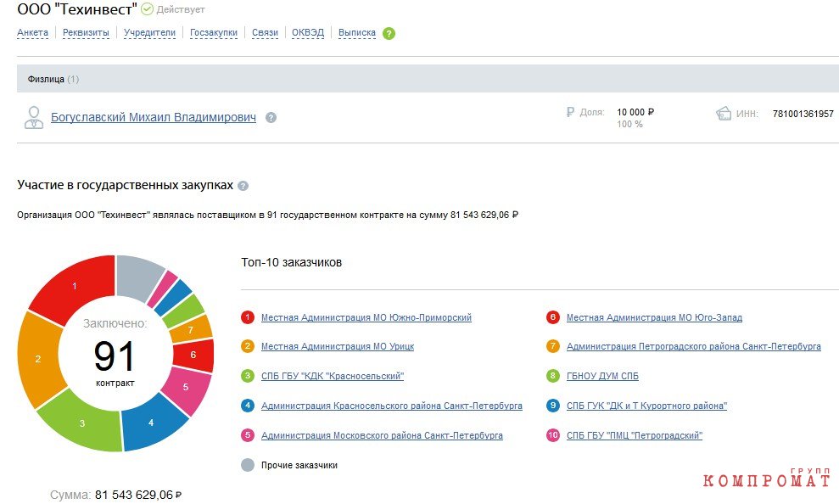This screenshot has height=504, width=839.
Task: Open Администрация Красносельского района link
Action: point(392,406)
